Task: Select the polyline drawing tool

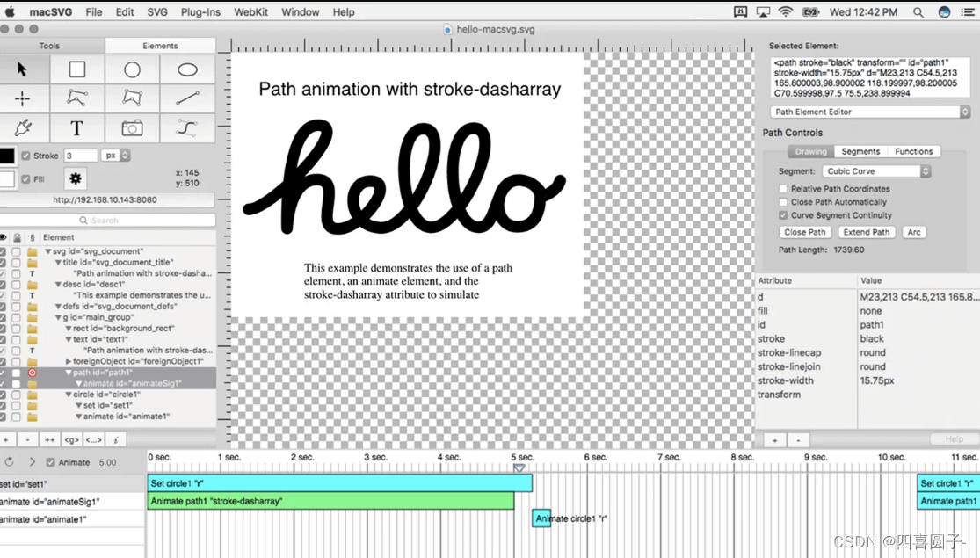Action: pyautogui.click(x=76, y=98)
